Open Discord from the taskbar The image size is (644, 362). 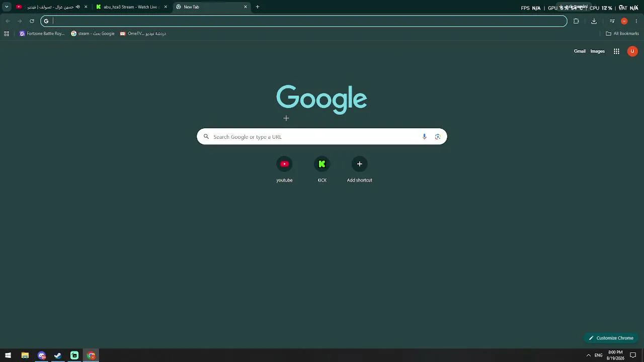click(41, 355)
